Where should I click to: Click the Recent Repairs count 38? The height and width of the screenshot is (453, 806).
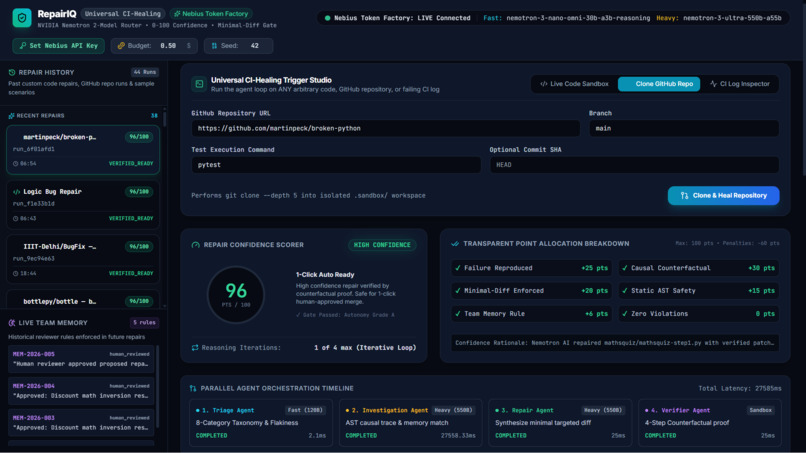pyautogui.click(x=154, y=116)
